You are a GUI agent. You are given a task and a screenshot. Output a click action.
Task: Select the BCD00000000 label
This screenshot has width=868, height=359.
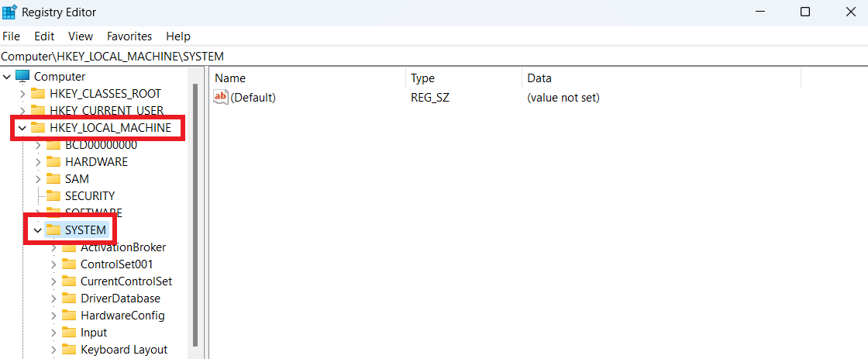(102, 145)
